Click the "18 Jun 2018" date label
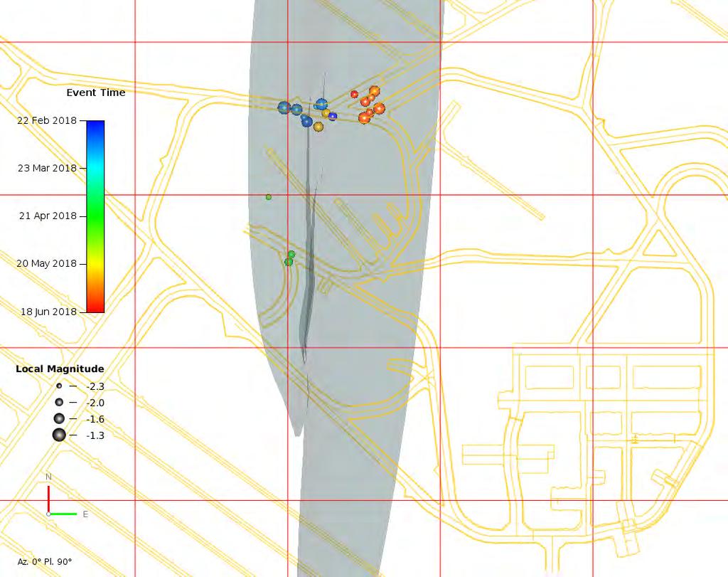The width and height of the screenshot is (728, 577). point(49,312)
